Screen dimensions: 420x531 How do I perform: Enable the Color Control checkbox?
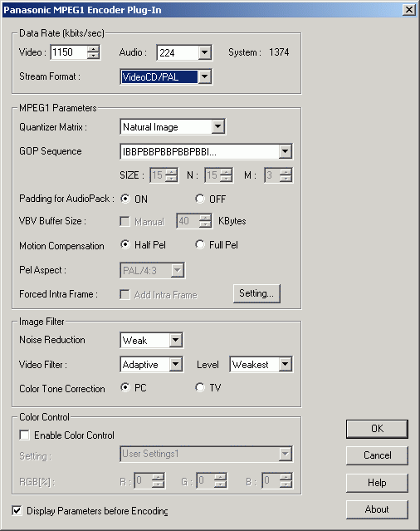(x=24, y=435)
